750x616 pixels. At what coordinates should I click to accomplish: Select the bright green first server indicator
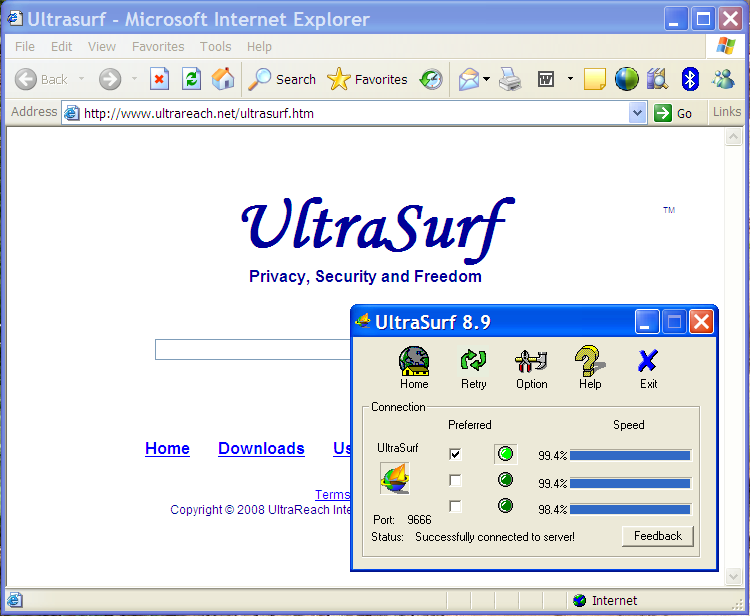506,453
